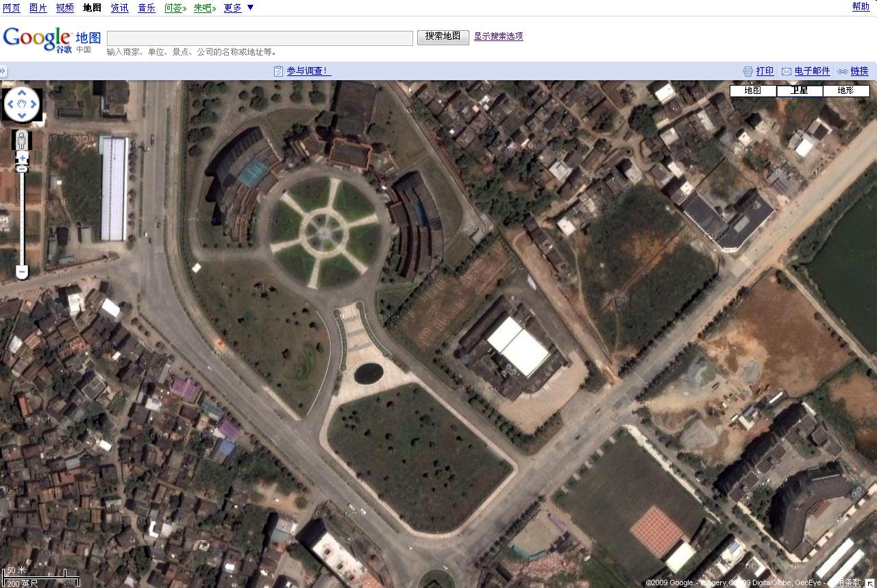Expand the collapsed left side panel

click(x=3, y=71)
